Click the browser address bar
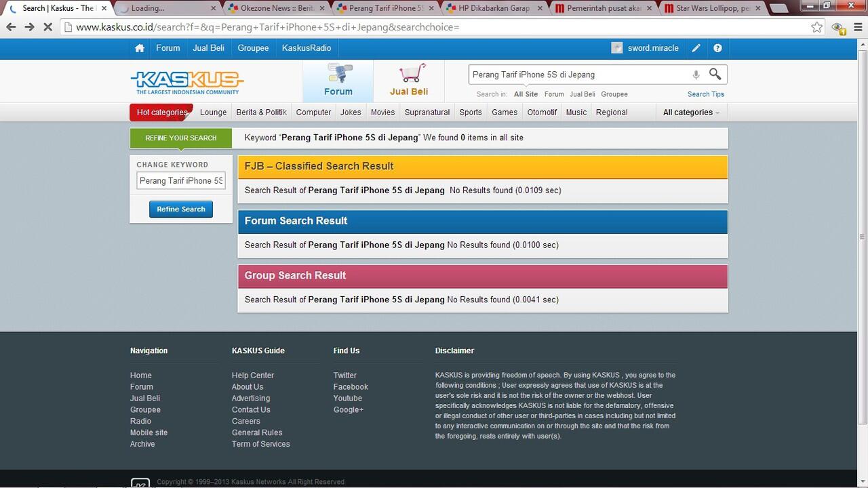This screenshot has width=868, height=488. [x=434, y=27]
